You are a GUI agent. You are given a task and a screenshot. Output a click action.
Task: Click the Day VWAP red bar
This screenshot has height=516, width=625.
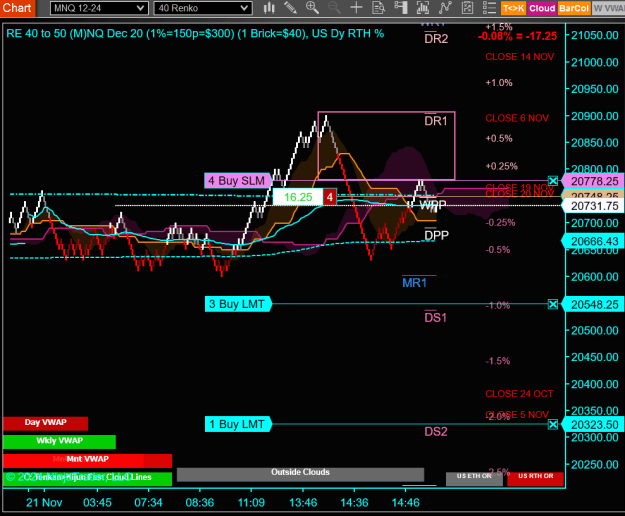click(45, 423)
